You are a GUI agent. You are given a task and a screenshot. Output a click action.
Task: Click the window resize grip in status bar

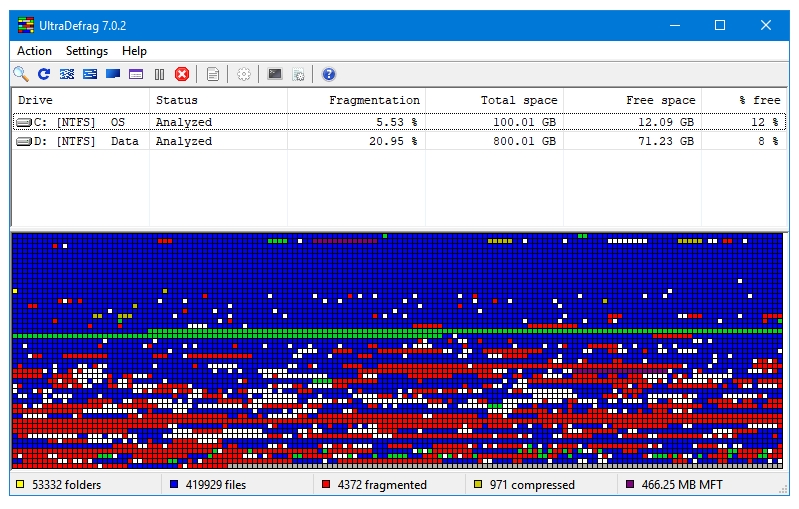784,489
